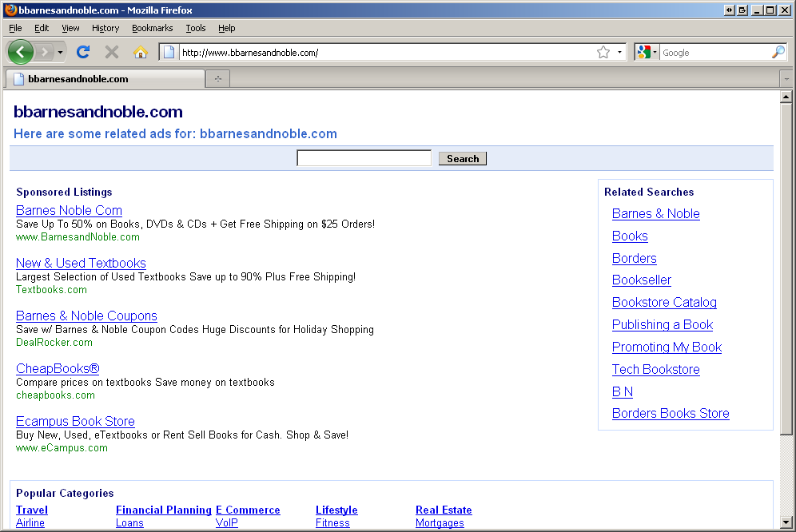796x532 pixels.
Task: Open the File menu
Action: (15, 28)
